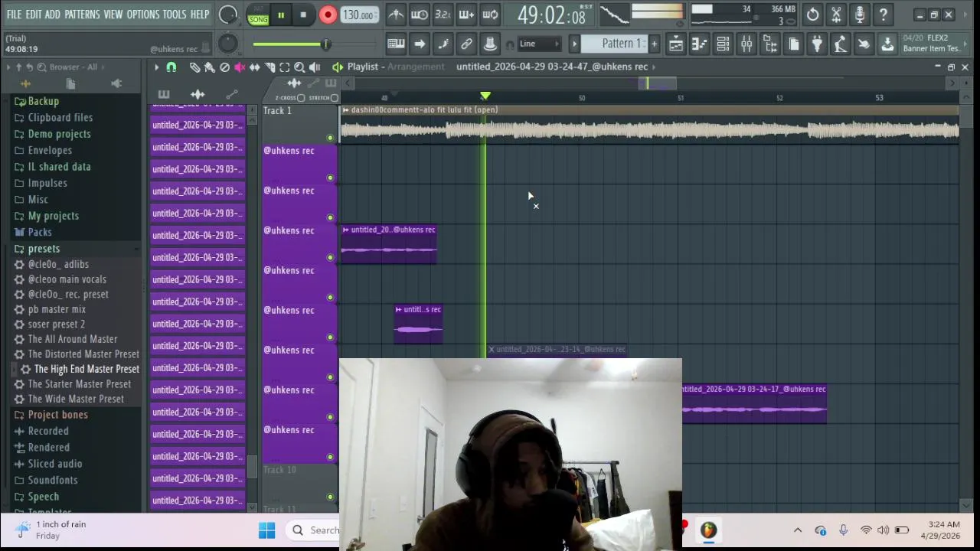Image resolution: width=980 pixels, height=551 pixels.
Task: Open the content library download icon
Action: point(887,44)
